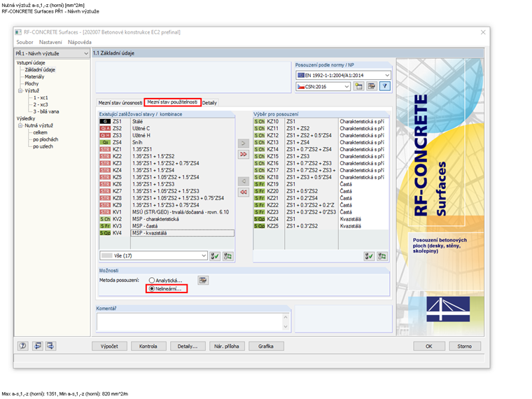Click the Komentář field scroll down arrow
The width and height of the screenshot is (532, 399).
(286, 326)
